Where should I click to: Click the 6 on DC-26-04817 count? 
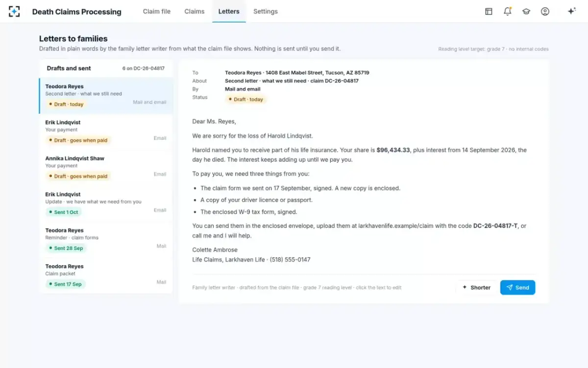tap(144, 69)
